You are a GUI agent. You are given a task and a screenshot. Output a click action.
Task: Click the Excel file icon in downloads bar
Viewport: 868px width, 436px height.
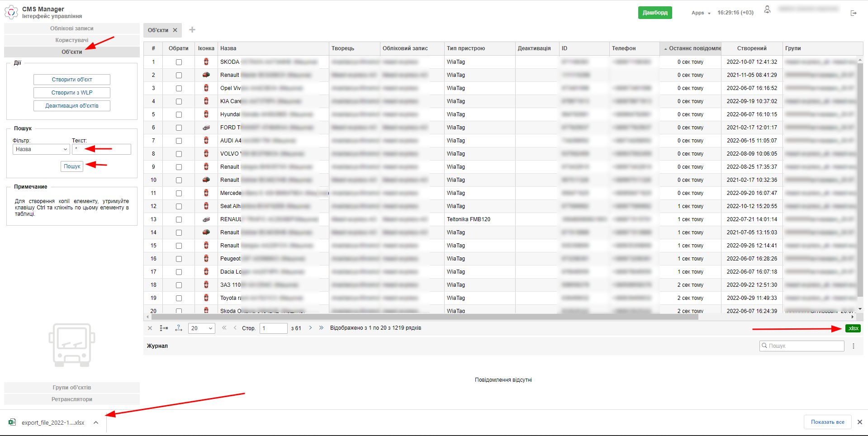[12, 422]
